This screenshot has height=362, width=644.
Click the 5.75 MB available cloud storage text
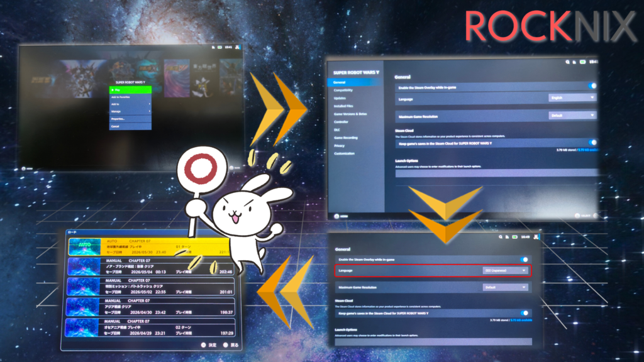point(521,320)
